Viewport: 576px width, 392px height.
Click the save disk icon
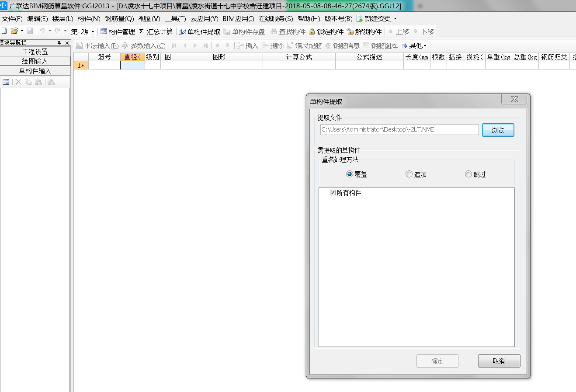tap(30, 31)
